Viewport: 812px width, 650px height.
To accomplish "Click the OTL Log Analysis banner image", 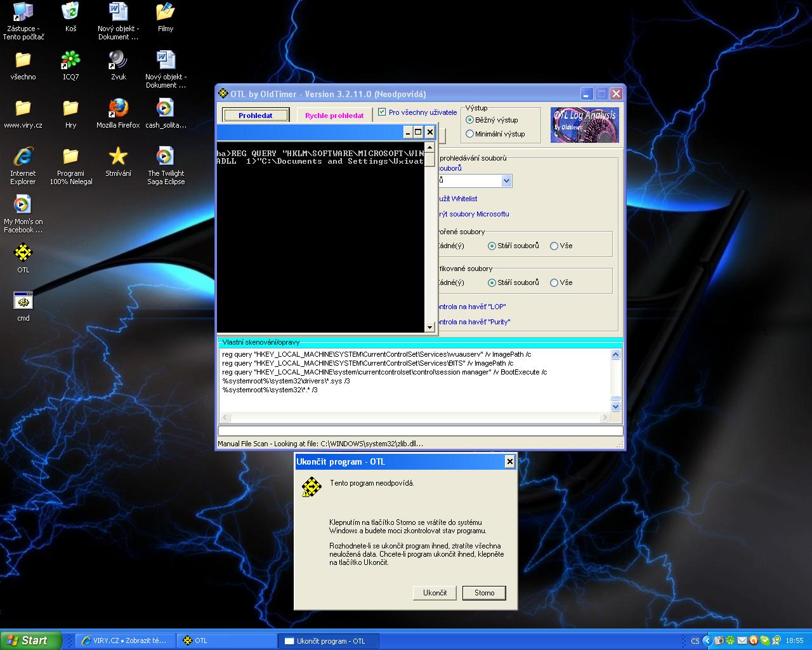I will pos(584,124).
